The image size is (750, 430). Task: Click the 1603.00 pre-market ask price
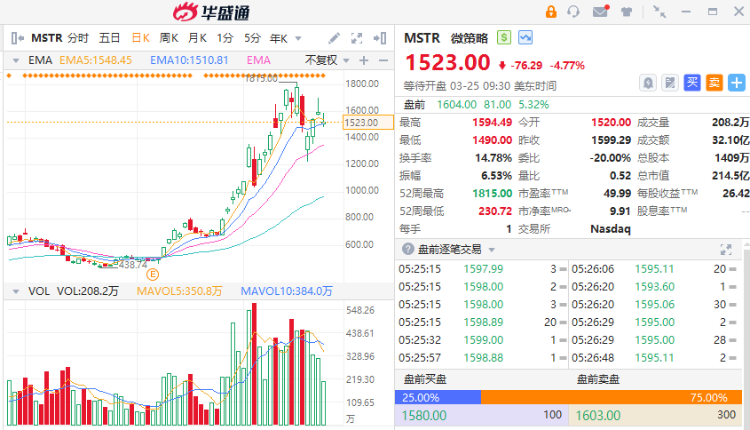click(598, 415)
